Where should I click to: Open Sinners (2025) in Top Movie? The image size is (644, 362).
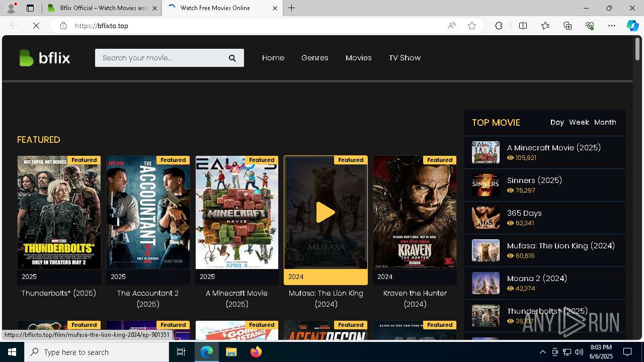click(534, 180)
